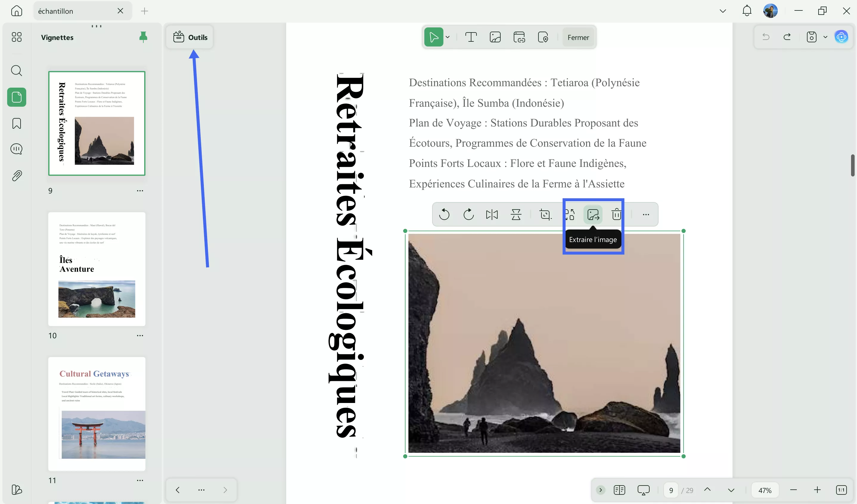
Task: Click the Fermer button
Action: [x=578, y=38]
